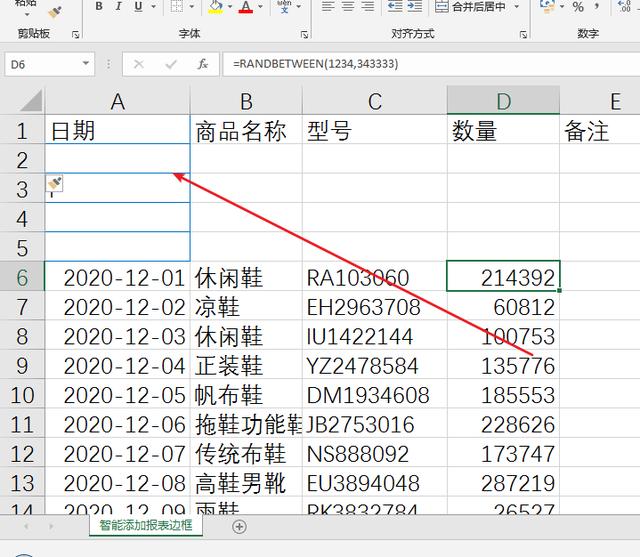640x557 pixels.
Task: Select cell EH2963708
Action: pos(375,307)
